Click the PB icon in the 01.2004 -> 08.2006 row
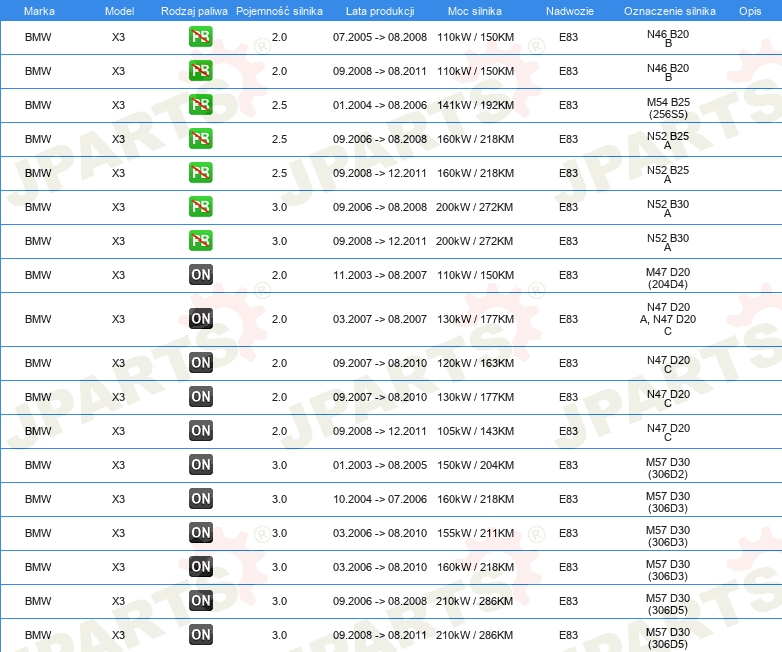This screenshot has width=782, height=652. coord(201,105)
